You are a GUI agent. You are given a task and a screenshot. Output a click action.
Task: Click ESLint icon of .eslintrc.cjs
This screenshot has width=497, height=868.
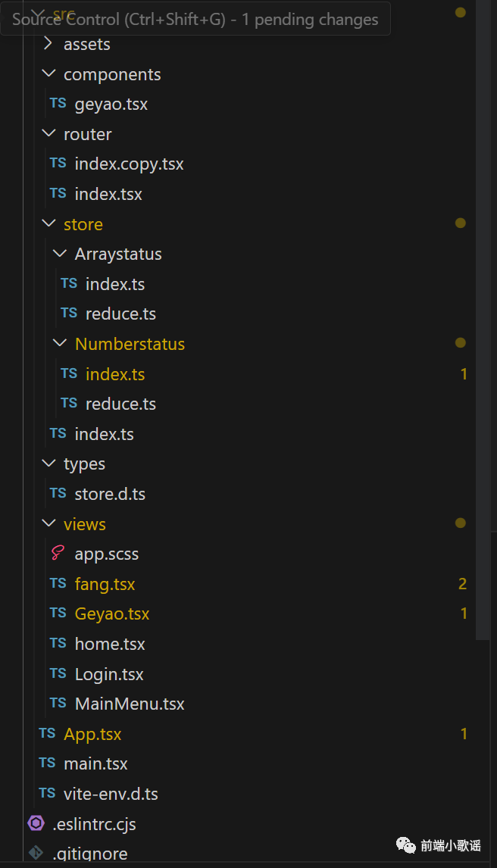[36, 824]
